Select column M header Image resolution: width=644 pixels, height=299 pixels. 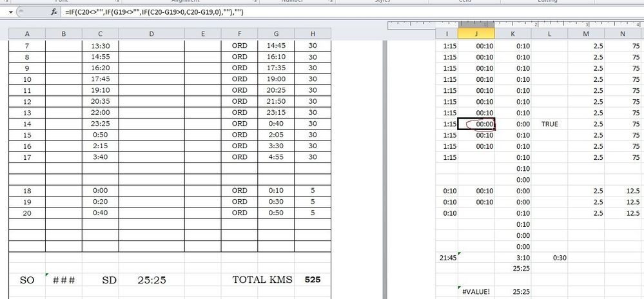click(586, 34)
